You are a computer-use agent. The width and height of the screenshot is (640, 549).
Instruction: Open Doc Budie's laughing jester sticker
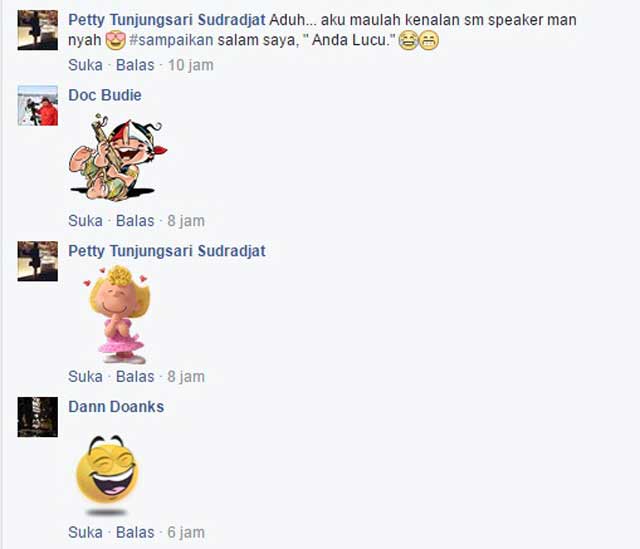(118, 158)
